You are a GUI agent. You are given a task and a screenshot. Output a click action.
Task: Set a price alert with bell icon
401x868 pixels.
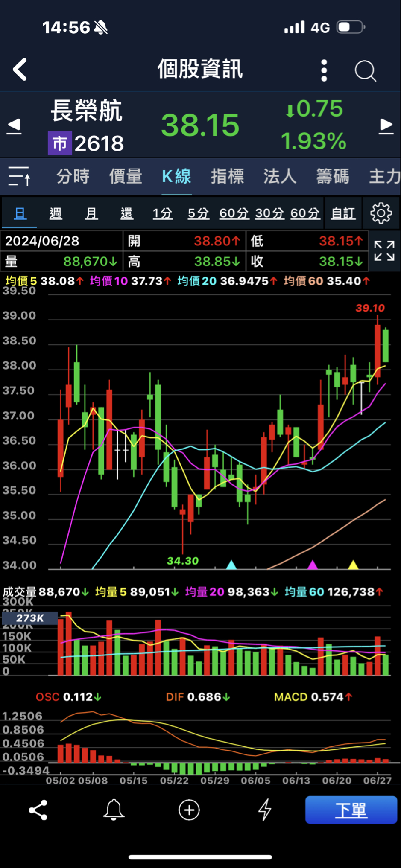[x=114, y=810]
